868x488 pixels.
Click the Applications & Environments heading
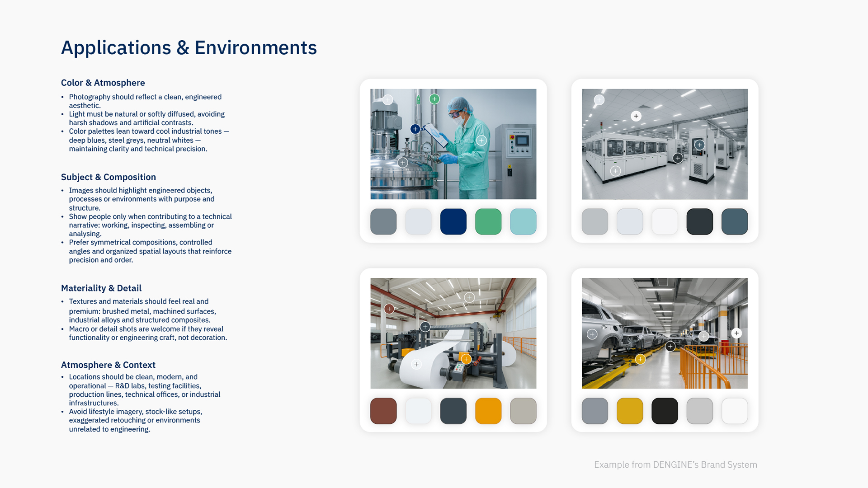coord(189,48)
